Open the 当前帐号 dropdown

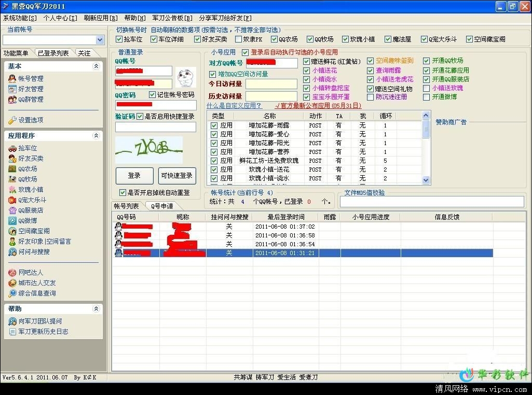click(100, 40)
